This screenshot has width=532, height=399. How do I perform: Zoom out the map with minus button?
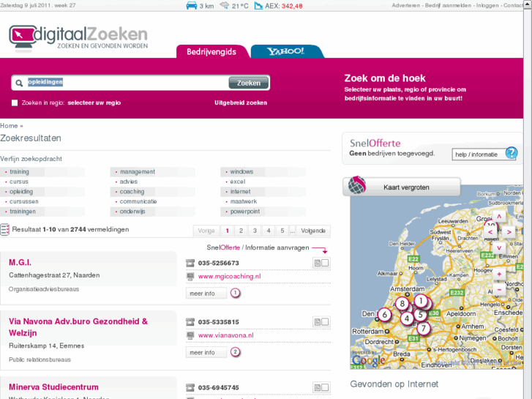pos(499,290)
